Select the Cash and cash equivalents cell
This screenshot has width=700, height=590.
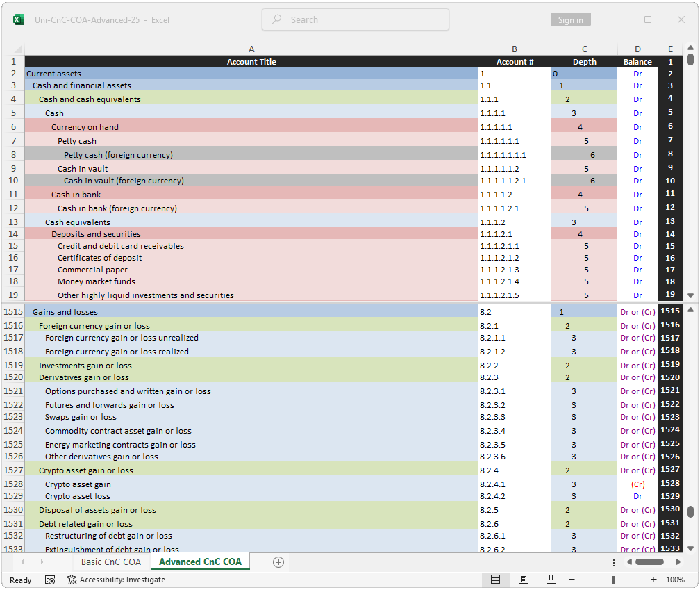(251, 99)
